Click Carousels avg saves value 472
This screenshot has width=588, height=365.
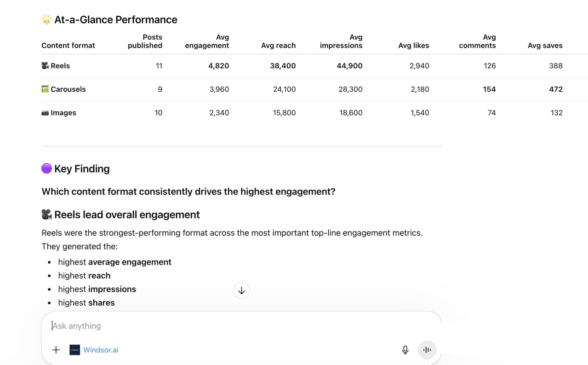(x=556, y=89)
